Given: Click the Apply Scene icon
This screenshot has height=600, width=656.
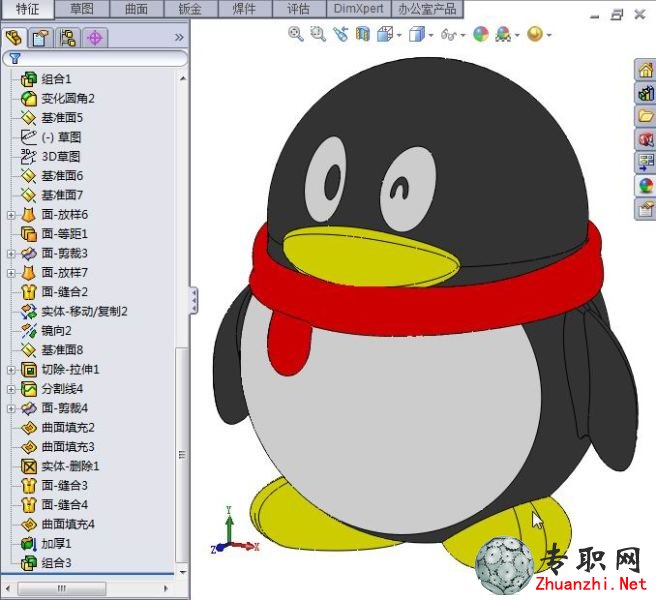Looking at the screenshot, I should [x=503, y=34].
